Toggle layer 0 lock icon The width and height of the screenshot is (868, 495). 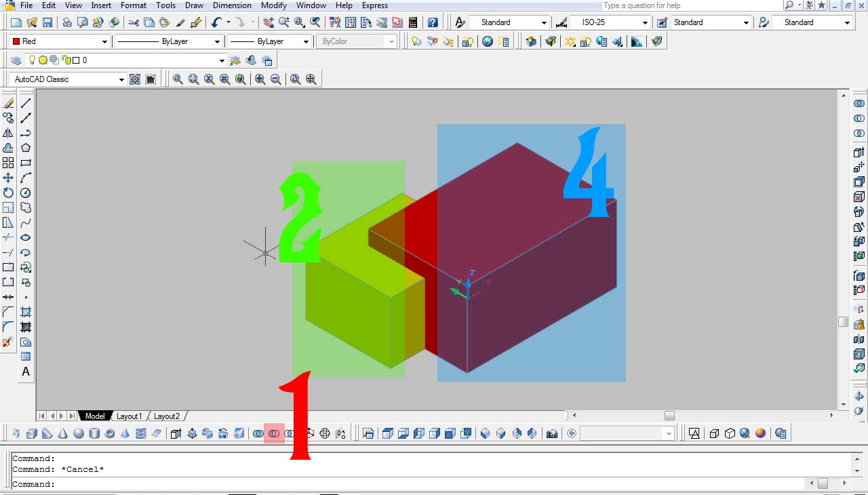click(x=66, y=60)
